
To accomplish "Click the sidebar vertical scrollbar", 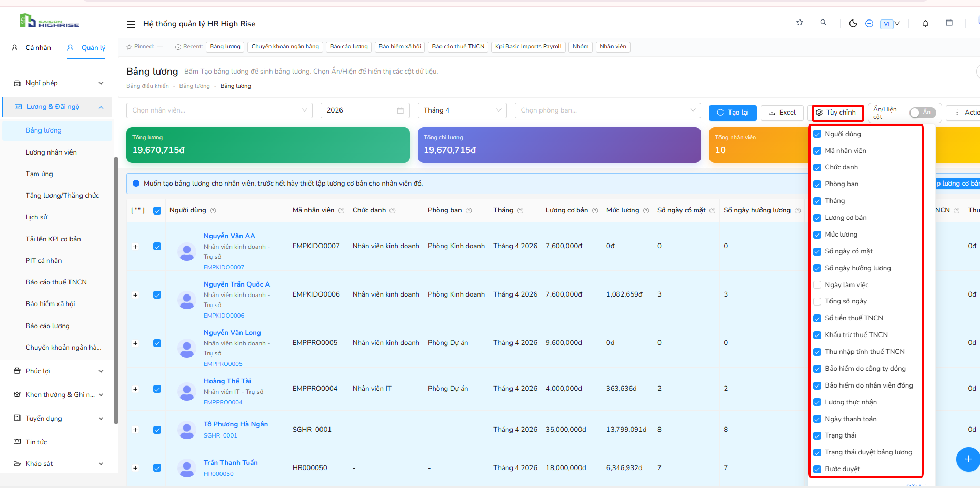I will (116, 289).
